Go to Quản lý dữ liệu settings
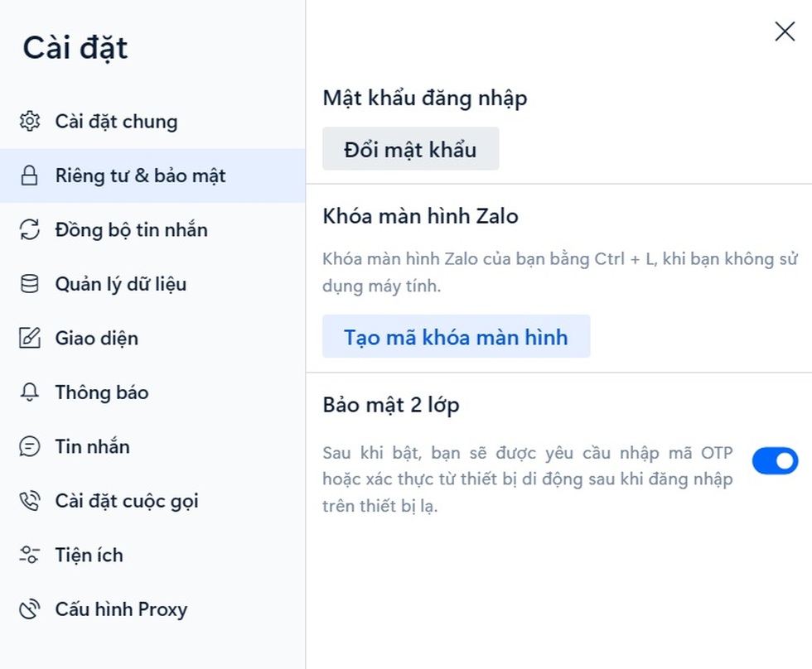Screen dimensions: 812x669 click(x=121, y=284)
